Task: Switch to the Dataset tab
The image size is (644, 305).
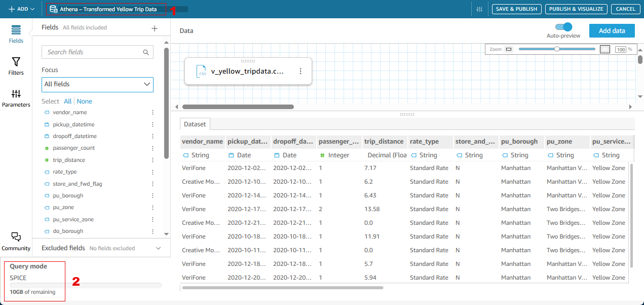Action: (195, 124)
